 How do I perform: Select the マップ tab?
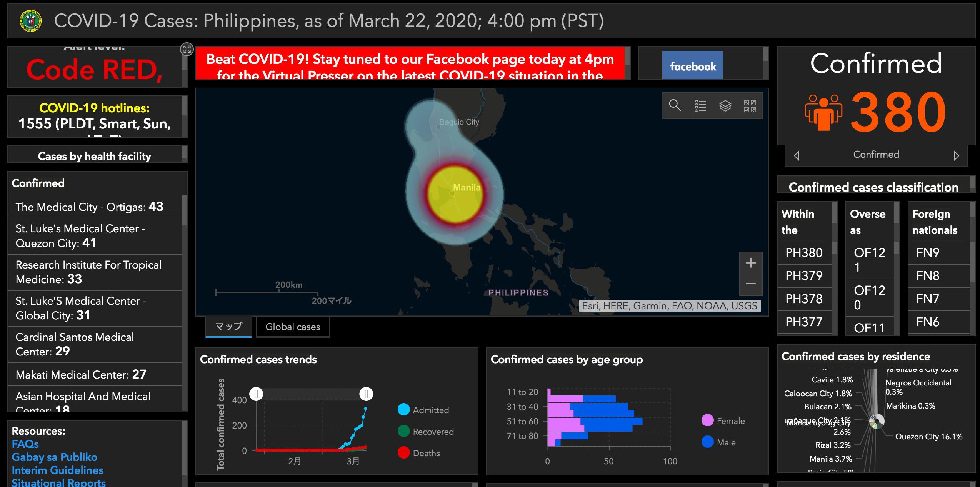click(229, 327)
